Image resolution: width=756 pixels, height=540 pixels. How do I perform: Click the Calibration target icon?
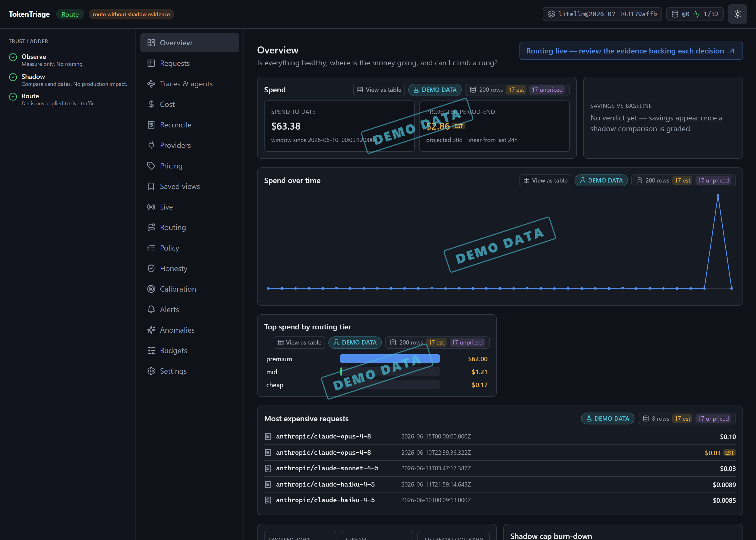tap(151, 289)
